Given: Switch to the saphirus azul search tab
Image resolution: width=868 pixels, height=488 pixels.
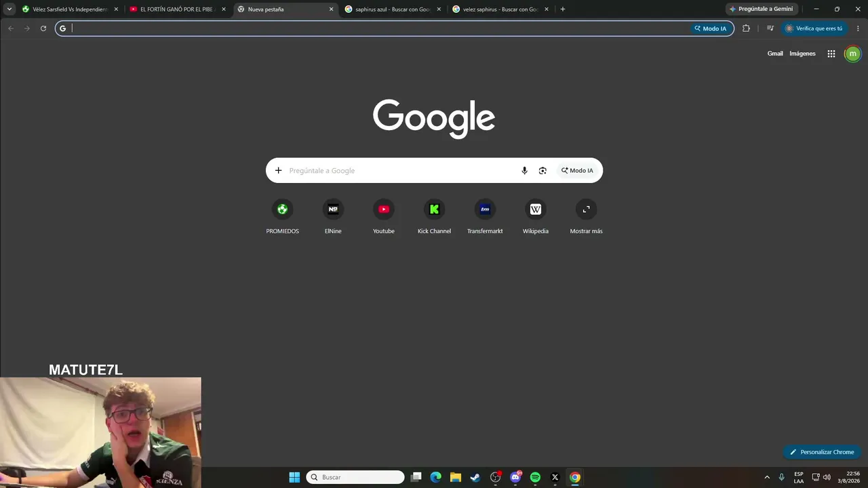Looking at the screenshot, I should tap(393, 9).
